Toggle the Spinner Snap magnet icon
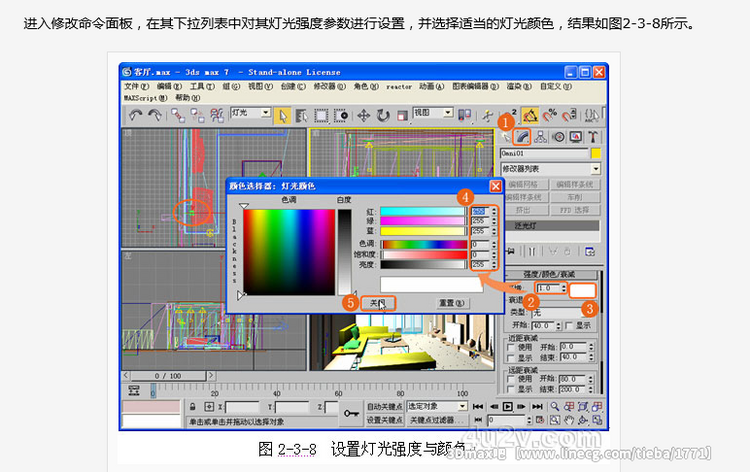This screenshot has width=750, height=472. (x=569, y=115)
